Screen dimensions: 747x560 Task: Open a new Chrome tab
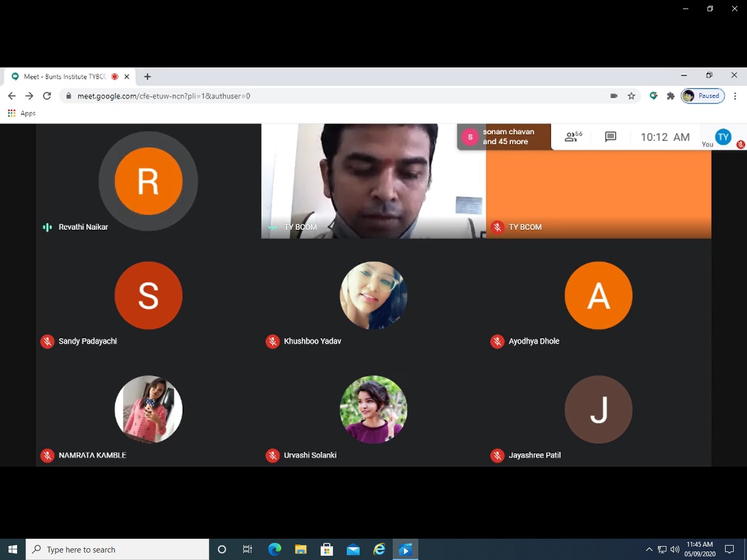[147, 77]
